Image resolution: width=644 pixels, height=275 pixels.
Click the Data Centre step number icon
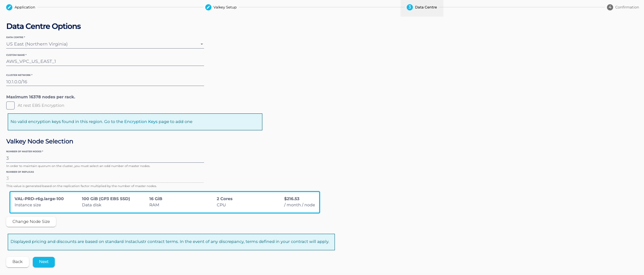click(x=410, y=7)
